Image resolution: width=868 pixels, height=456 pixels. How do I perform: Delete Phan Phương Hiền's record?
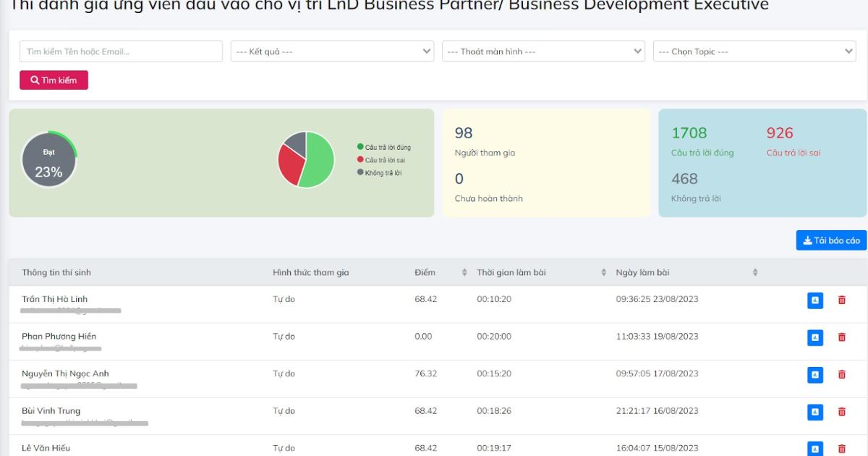(x=841, y=337)
